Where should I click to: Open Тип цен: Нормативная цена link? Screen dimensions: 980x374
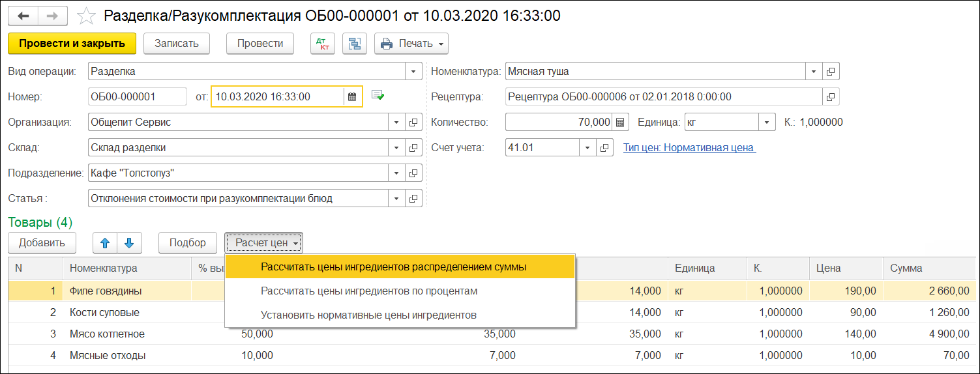pos(689,148)
